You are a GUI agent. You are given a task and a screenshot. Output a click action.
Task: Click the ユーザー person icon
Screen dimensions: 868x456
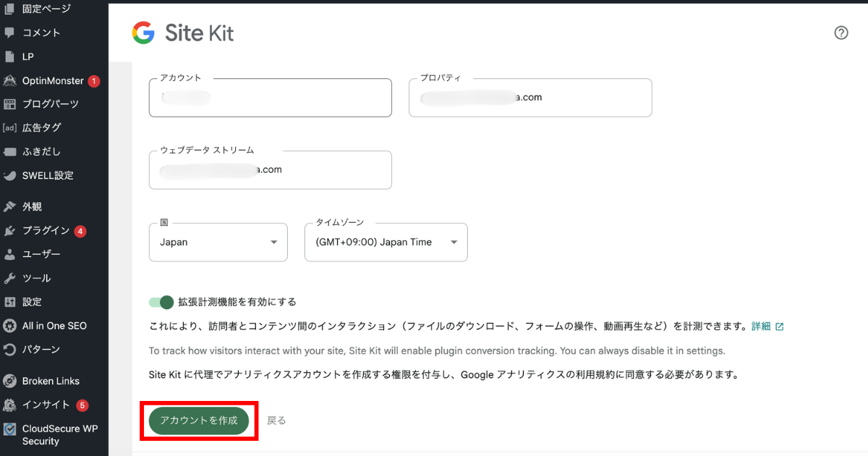9,255
